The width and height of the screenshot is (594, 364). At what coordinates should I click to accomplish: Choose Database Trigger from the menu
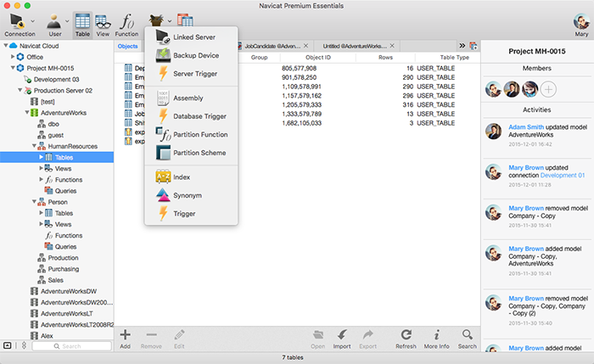[191, 116]
